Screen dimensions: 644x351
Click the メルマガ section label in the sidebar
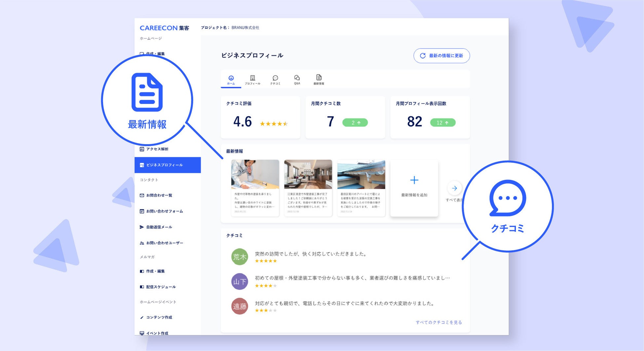[147, 257]
